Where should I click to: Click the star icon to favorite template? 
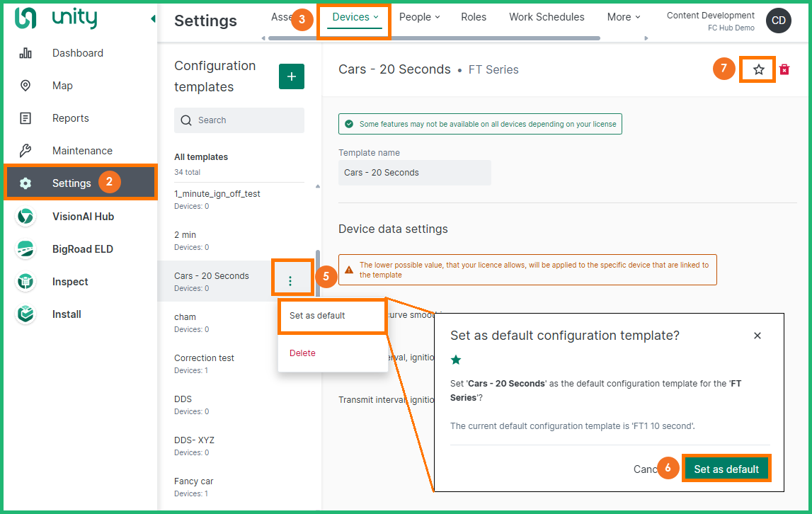(x=758, y=69)
